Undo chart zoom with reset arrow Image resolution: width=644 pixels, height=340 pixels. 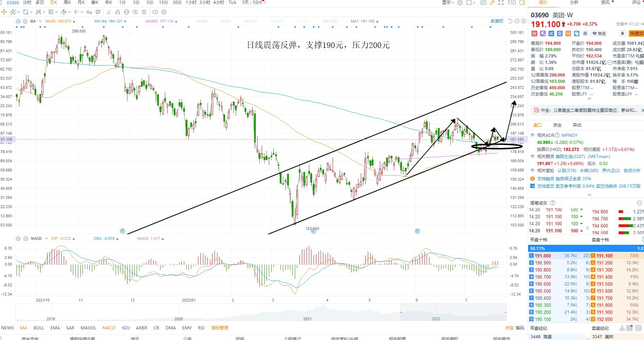pos(510,21)
